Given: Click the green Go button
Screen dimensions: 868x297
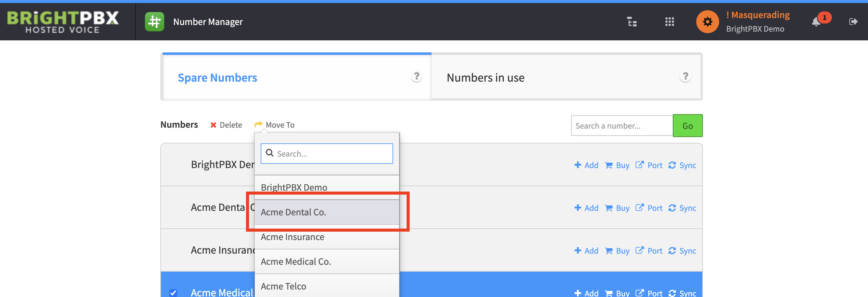Looking at the screenshot, I should [687, 126].
